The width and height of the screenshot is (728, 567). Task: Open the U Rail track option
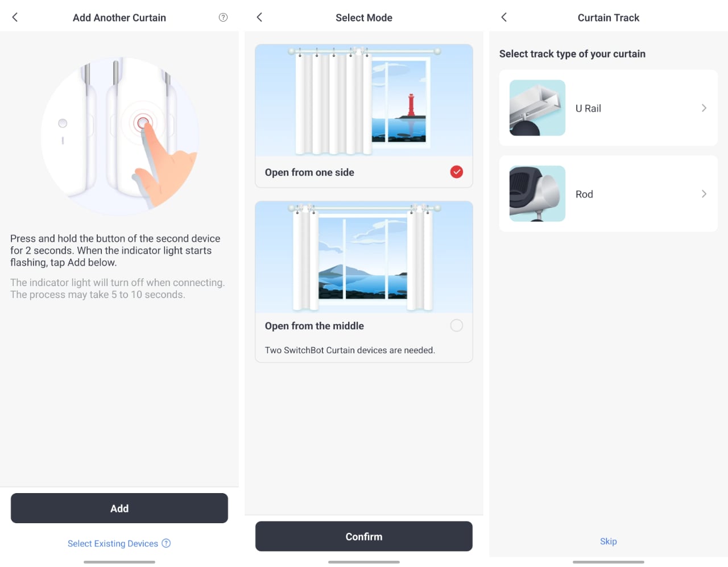point(609,107)
